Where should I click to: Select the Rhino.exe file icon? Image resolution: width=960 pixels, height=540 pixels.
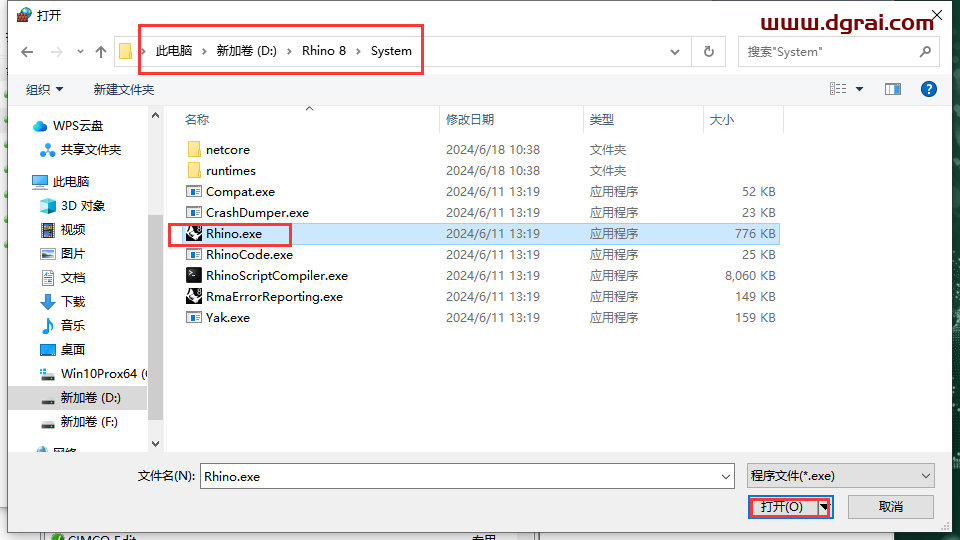(194, 234)
